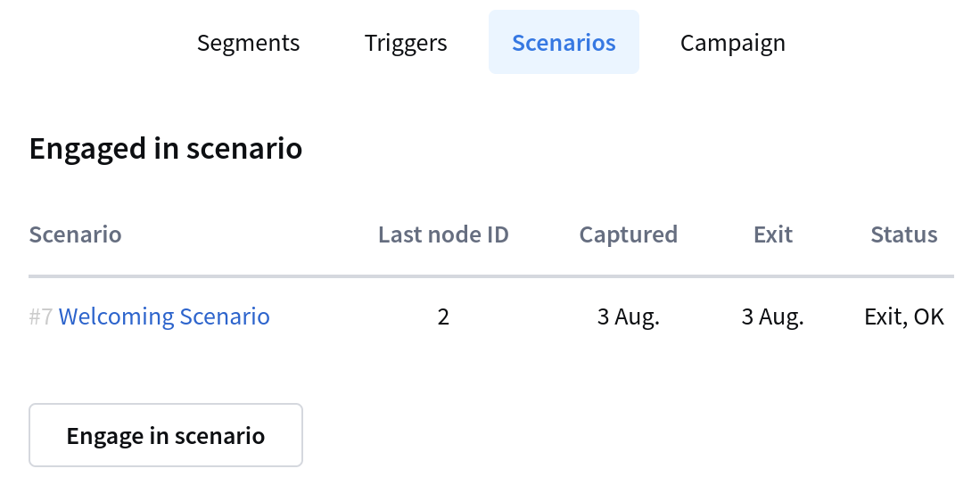
Task: Click the Captured column header
Action: pyautogui.click(x=628, y=234)
